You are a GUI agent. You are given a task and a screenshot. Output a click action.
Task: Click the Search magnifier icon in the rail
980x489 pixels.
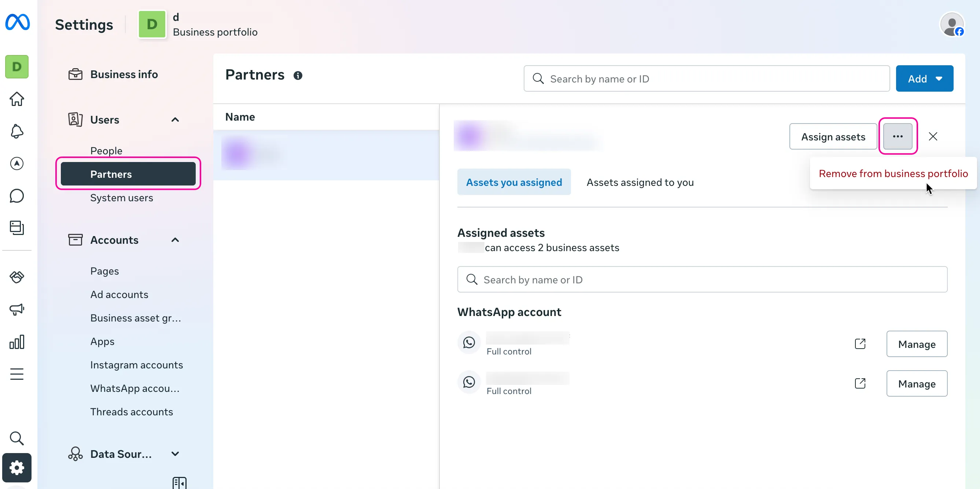[17, 438]
